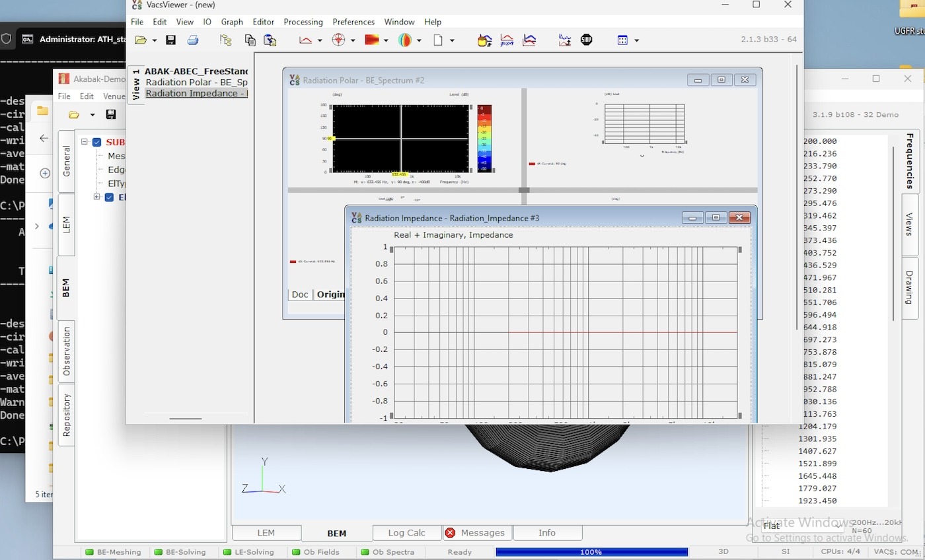Click the VacsViewer title bar logo
925x560 pixels.
(137, 4)
